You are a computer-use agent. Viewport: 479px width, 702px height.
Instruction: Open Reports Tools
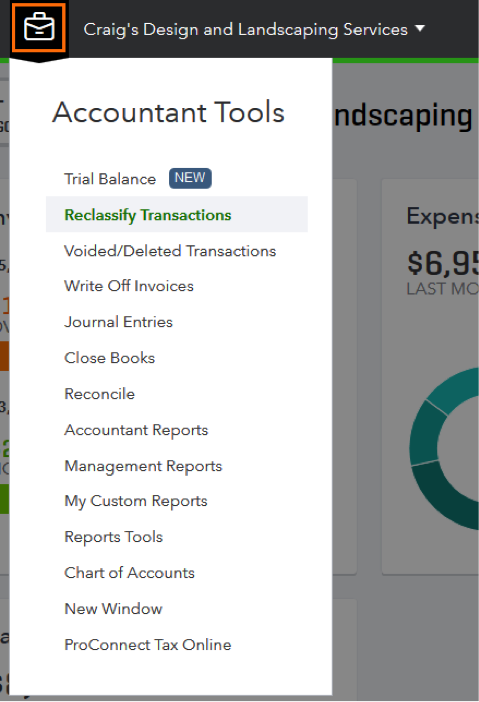[114, 537]
